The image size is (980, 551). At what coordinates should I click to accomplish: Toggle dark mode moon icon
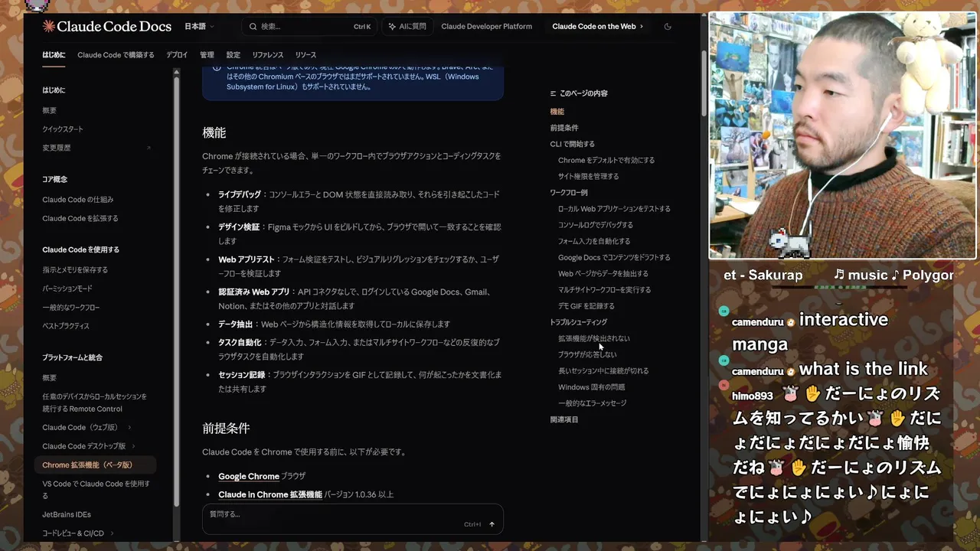[x=668, y=26]
